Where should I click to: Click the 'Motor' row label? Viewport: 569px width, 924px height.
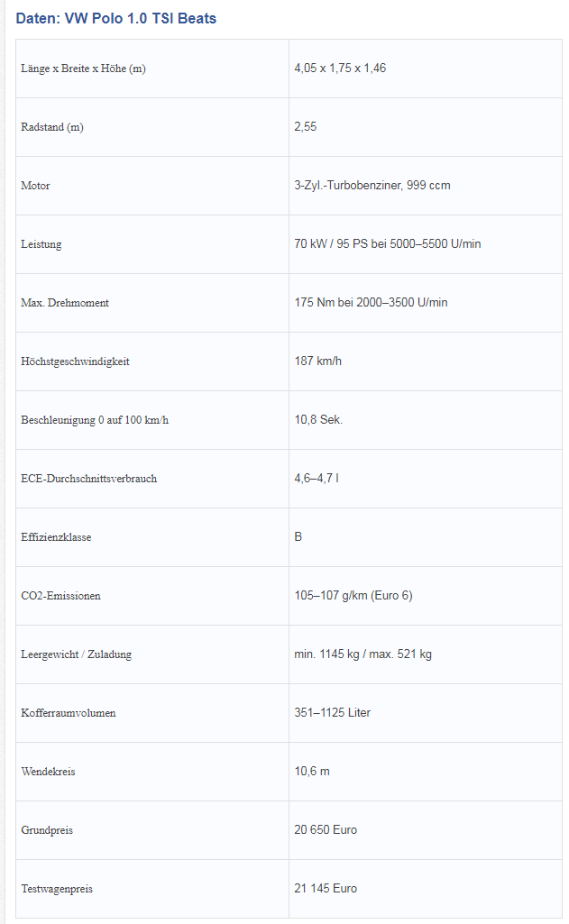tap(36, 186)
